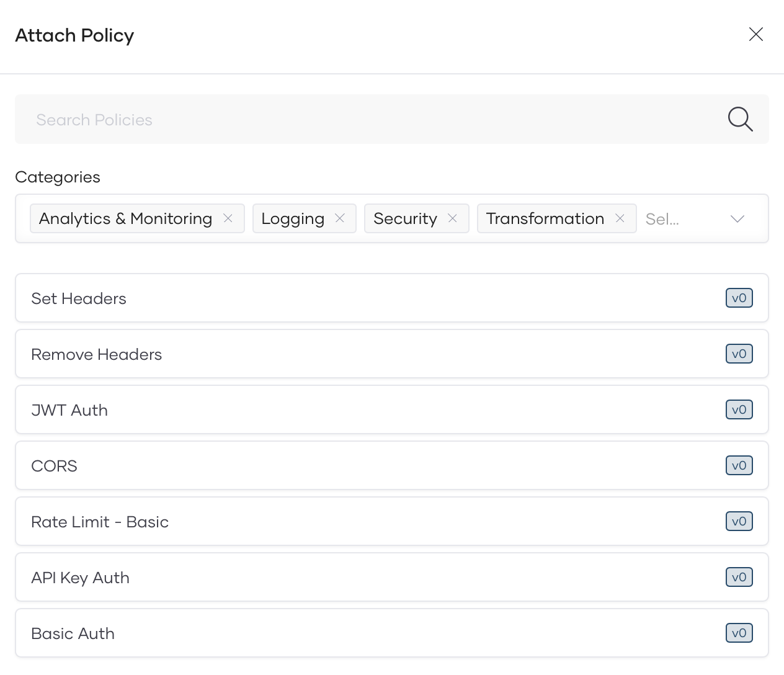Click the Categories select placeholder text
The height and width of the screenshot is (675, 784).
(662, 219)
